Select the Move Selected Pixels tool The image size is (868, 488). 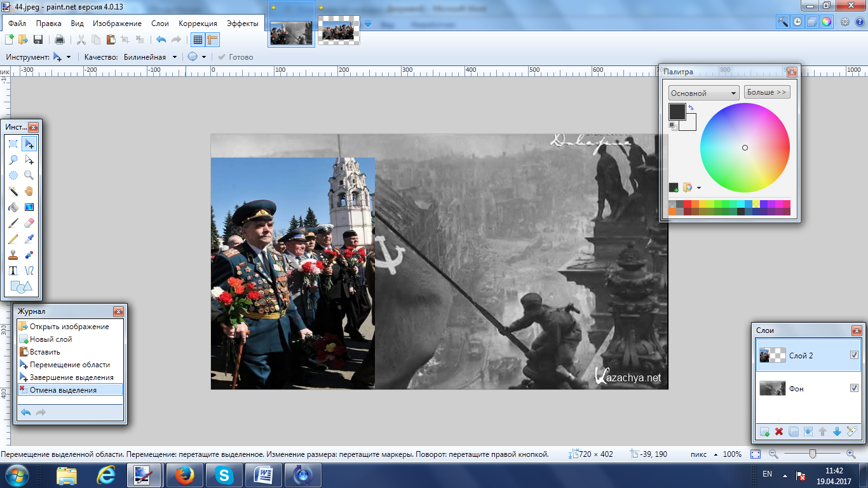pyautogui.click(x=29, y=144)
